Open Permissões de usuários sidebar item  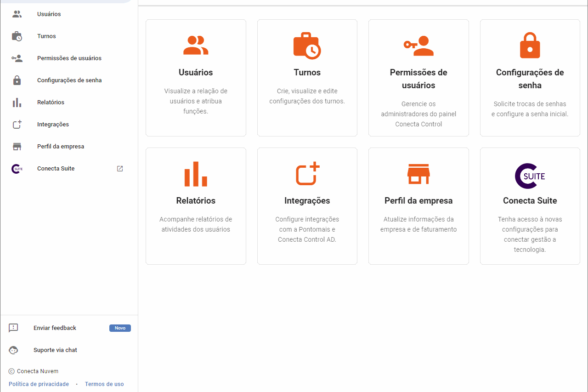[69, 58]
